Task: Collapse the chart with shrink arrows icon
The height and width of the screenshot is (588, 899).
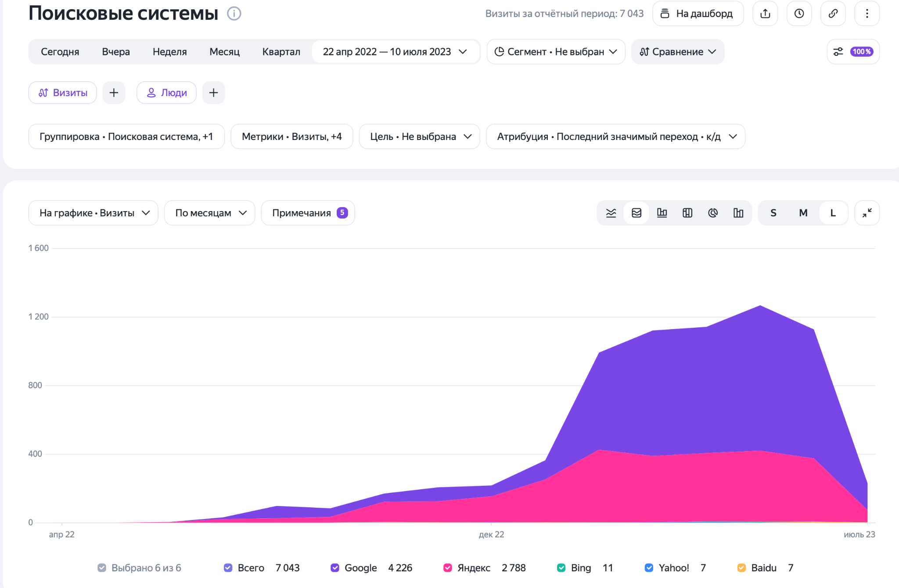Action: pos(867,213)
